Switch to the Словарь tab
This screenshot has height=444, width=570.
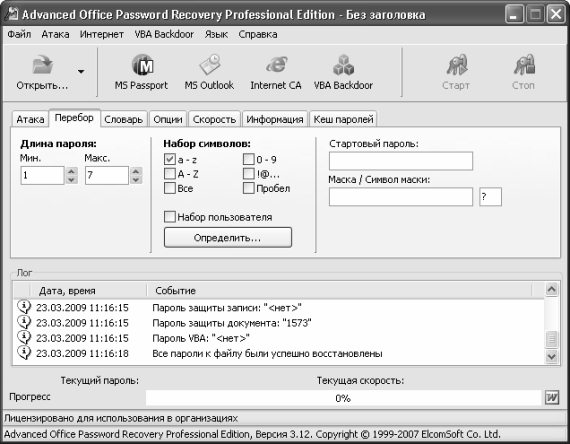(124, 119)
